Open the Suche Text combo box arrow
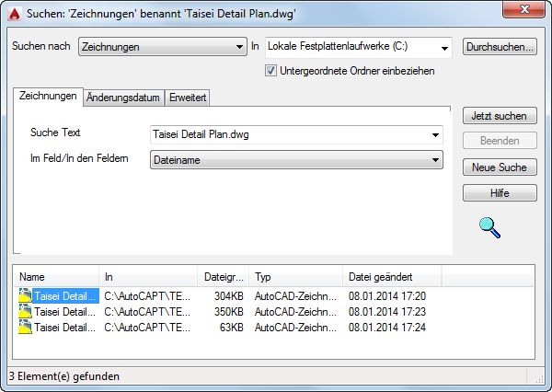This screenshot has width=552, height=392. click(x=435, y=135)
